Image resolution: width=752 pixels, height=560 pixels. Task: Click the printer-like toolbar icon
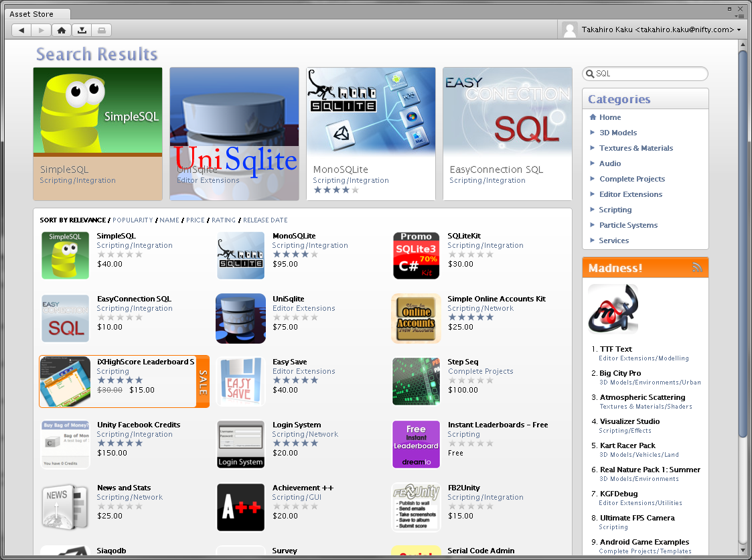(x=102, y=30)
